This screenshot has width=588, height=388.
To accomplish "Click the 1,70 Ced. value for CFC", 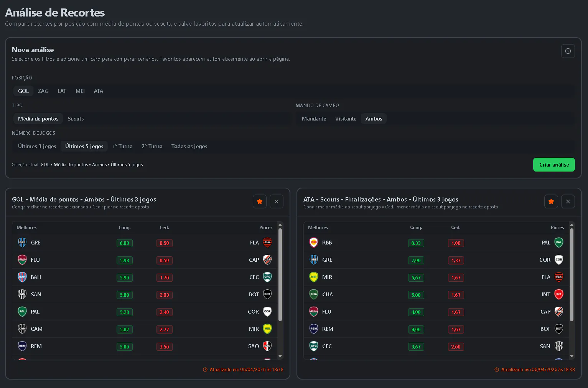I will (x=165, y=277).
